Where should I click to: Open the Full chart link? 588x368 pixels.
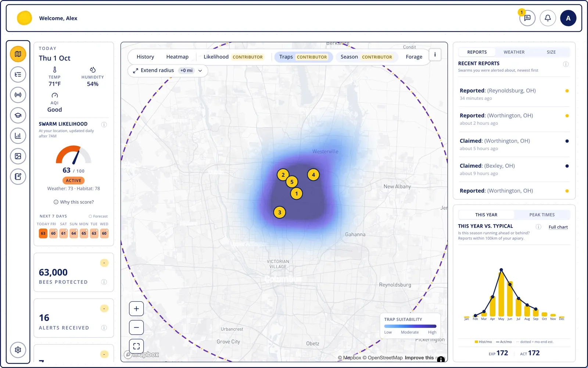pyautogui.click(x=558, y=227)
